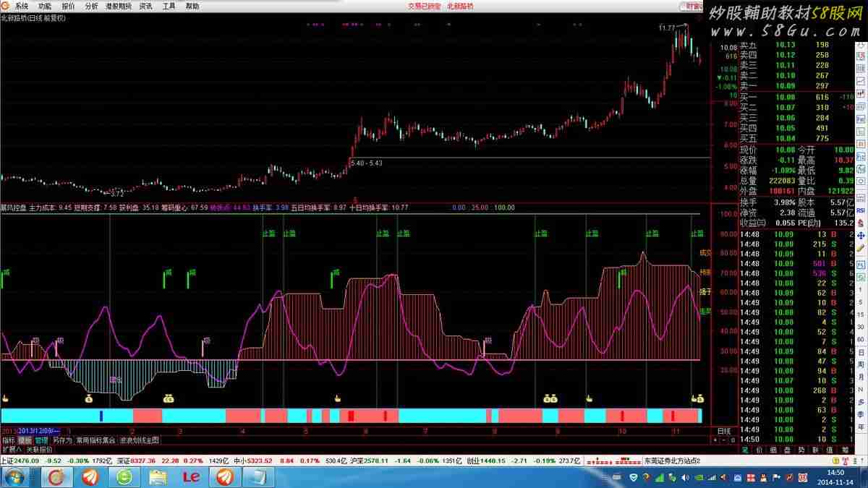Open the 分析 menu
Image resolution: width=868 pixels, height=488 pixels.
91,6
